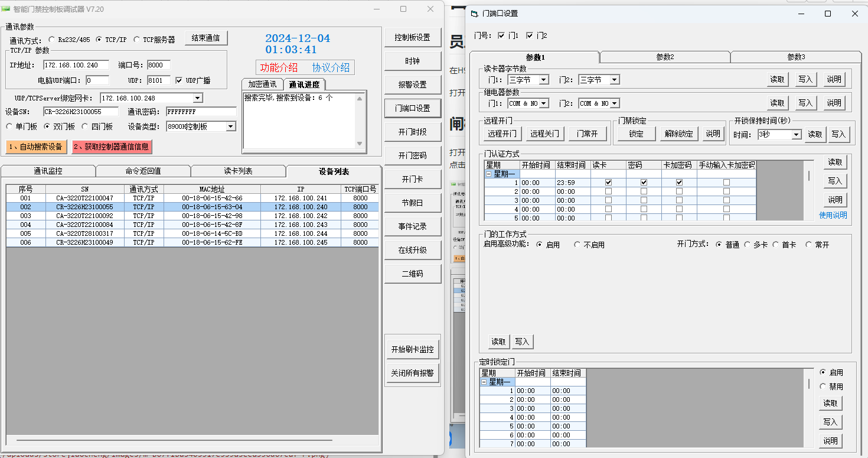Switch to the 参数2 tab
The image size is (868, 458).
coord(665,57)
